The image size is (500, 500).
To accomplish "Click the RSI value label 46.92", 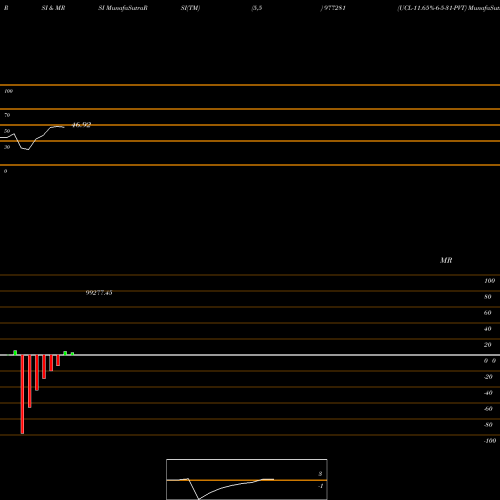I will 81,125.
